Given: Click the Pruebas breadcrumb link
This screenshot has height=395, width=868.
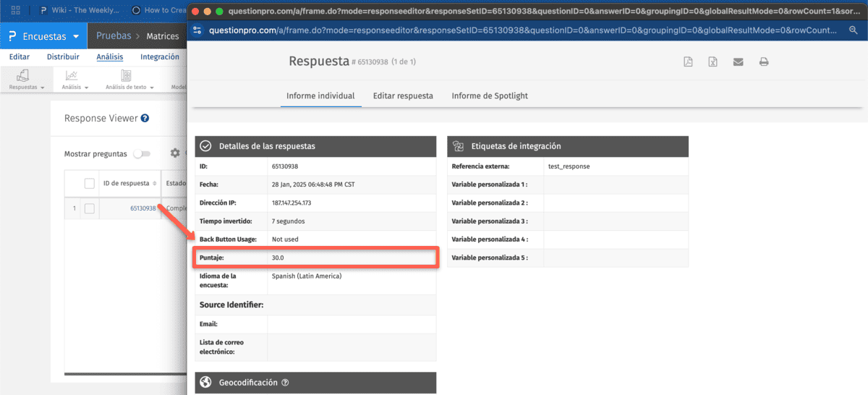Looking at the screenshot, I should point(114,36).
